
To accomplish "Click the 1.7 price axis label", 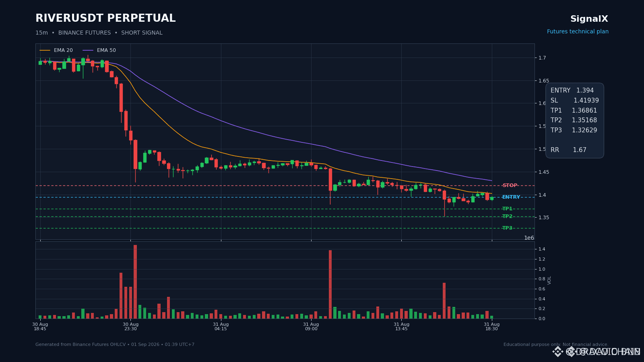I will coord(542,58).
